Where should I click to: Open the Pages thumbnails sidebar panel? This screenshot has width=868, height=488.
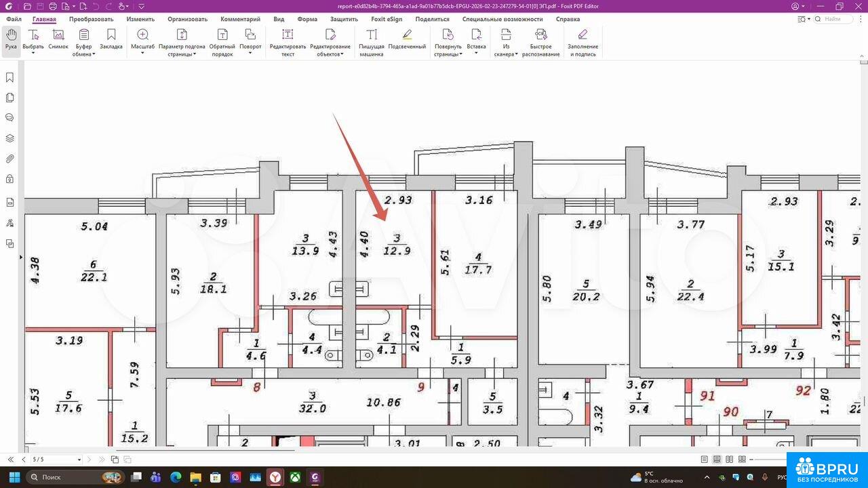pos(9,98)
